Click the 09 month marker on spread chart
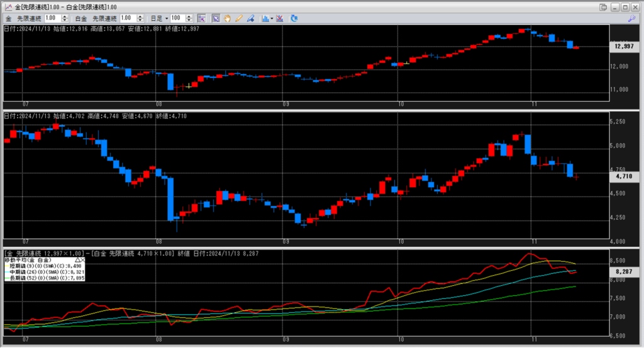Image resolution: width=644 pixels, height=348 pixels. [x=286, y=339]
